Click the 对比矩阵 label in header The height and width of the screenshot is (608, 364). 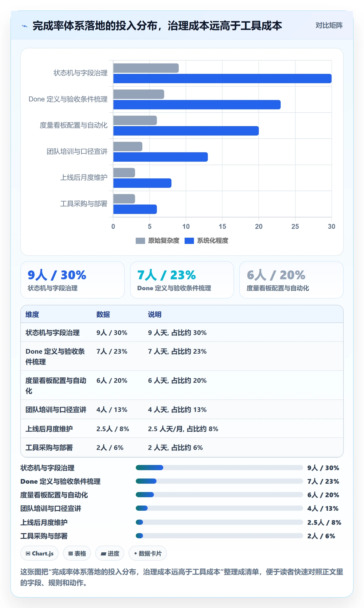click(x=329, y=25)
